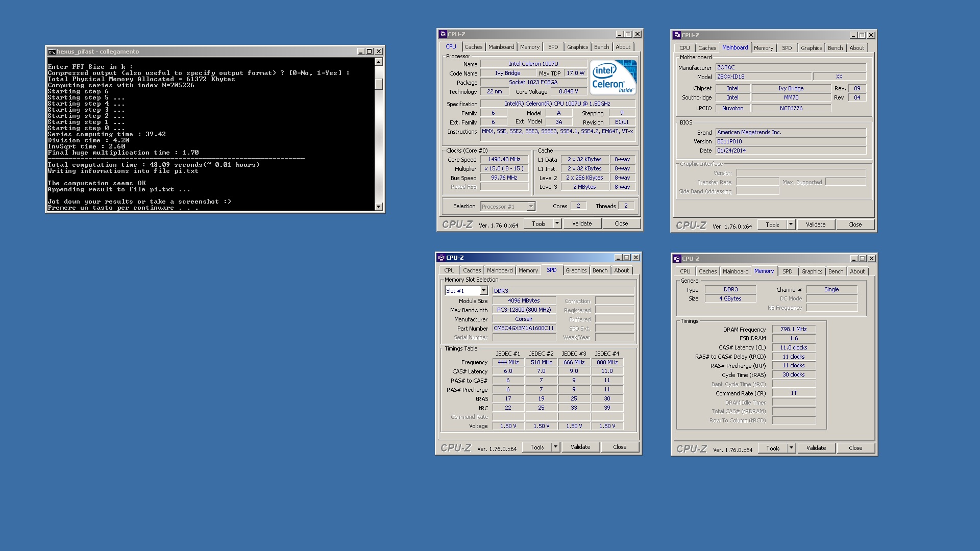This screenshot has width=980, height=551.
Task: Click the Intel Celeron inside logo
Action: tap(613, 77)
